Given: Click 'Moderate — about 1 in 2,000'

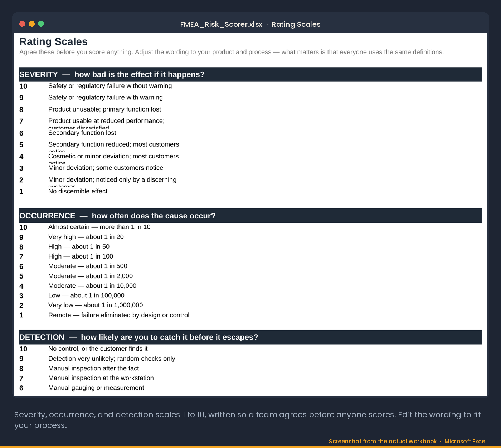Looking at the screenshot, I should [91, 276].
